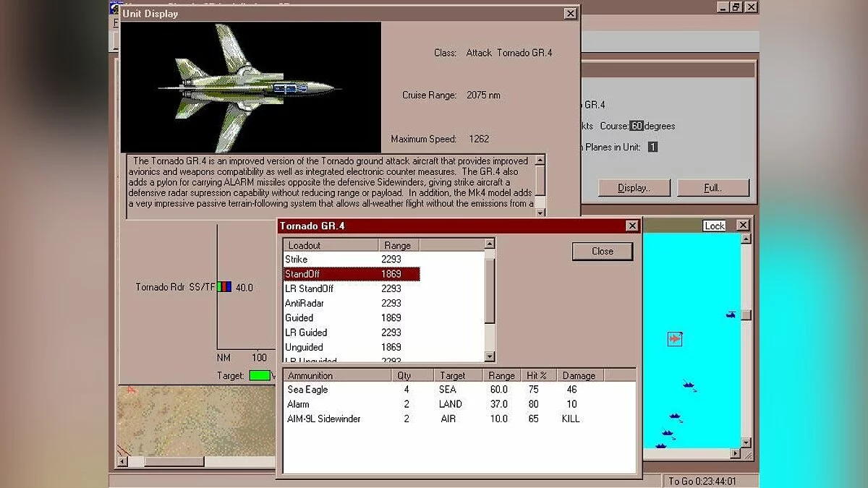Click the Tornado GR.4 aircraft image
Image resolution: width=868 pixels, height=488 pixels.
[250, 87]
